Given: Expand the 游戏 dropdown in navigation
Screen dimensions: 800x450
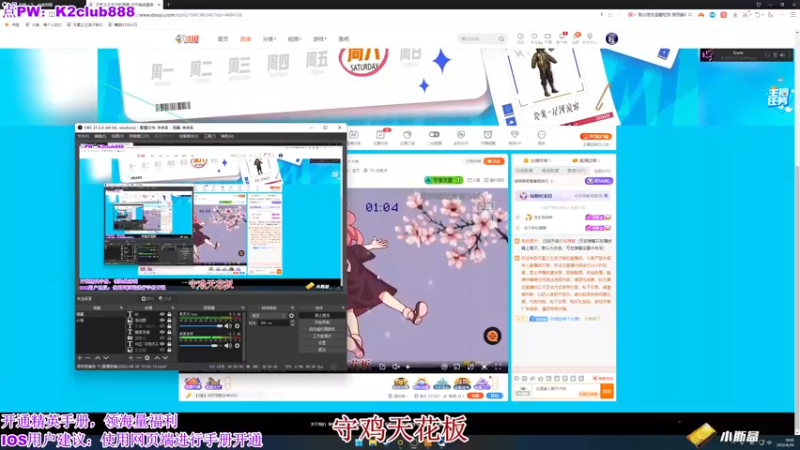Looking at the screenshot, I should pyautogui.click(x=319, y=39).
